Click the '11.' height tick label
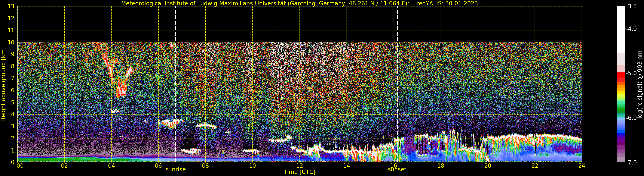This screenshot has width=644, height=176. pos(12,31)
